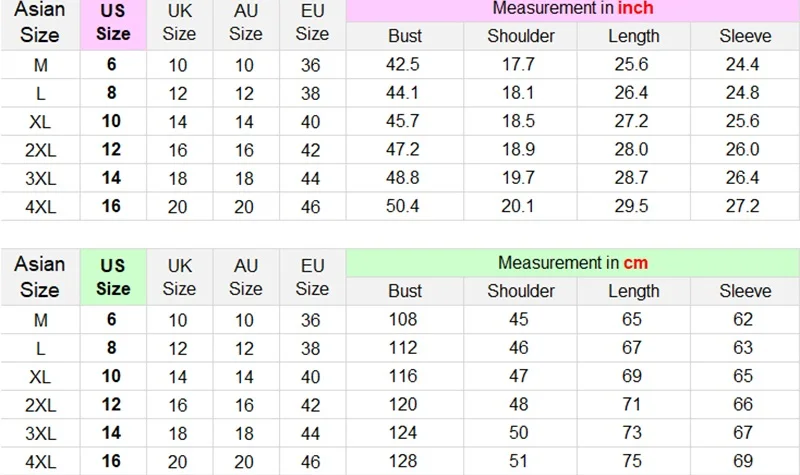
Task: Click the bust value 120 for 2XL
Action: tap(405, 405)
